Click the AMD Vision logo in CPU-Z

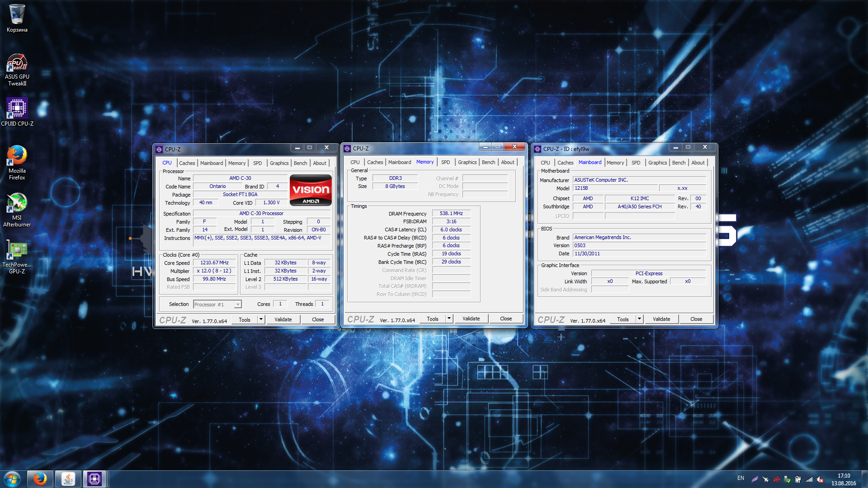(311, 190)
